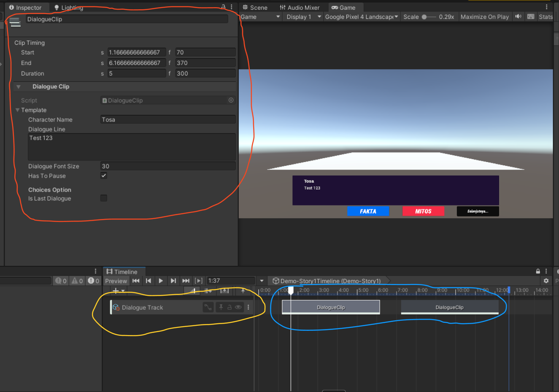Toggle Maximize On Play
Viewport: 559px width, 392px height.
(484, 17)
